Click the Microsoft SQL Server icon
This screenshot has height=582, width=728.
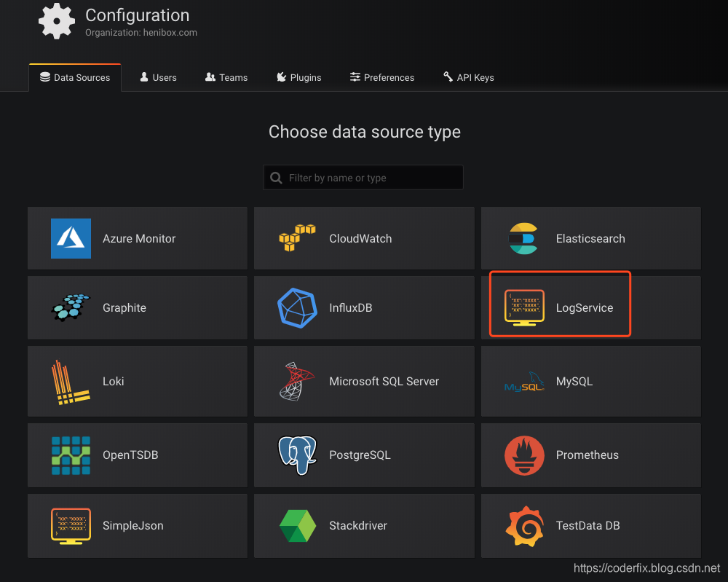coord(297,382)
